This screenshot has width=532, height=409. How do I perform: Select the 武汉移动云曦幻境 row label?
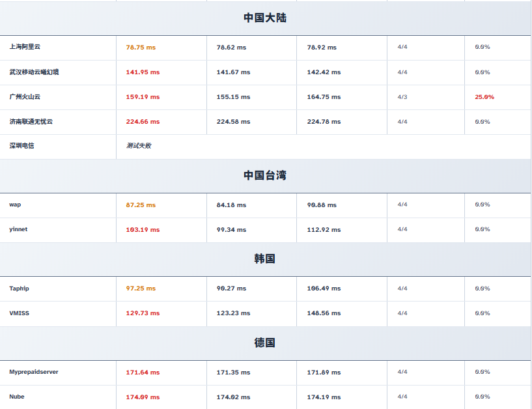point(34,72)
